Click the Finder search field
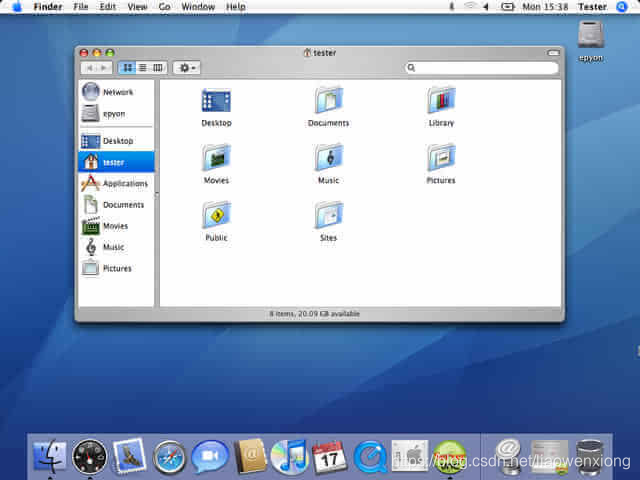 point(482,68)
